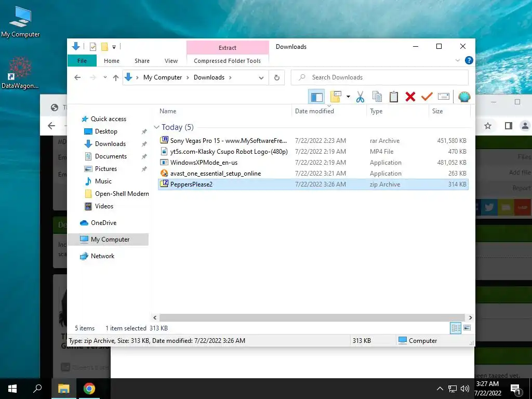Open Open-Shell Modern folder in sidebar
The height and width of the screenshot is (399, 532).
click(x=122, y=194)
